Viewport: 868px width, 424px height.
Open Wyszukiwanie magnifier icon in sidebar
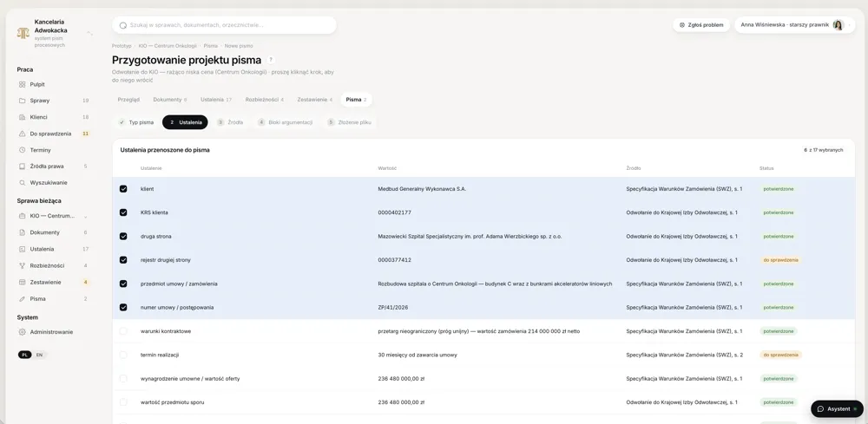23,182
